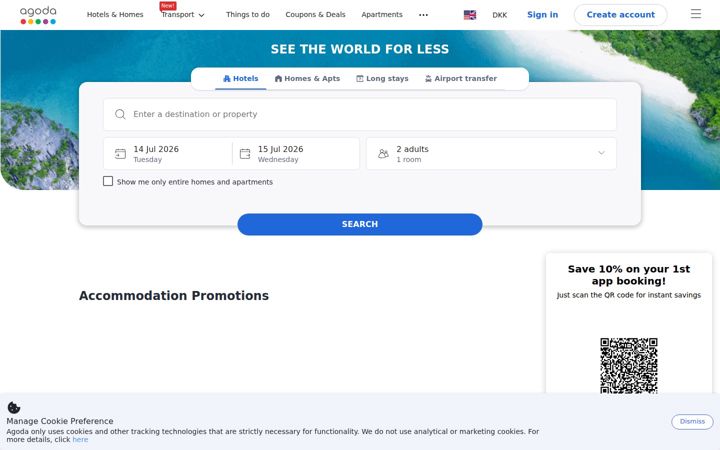The image size is (720, 450).
Task: Switch to Airport transfer tab
Action: click(461, 79)
